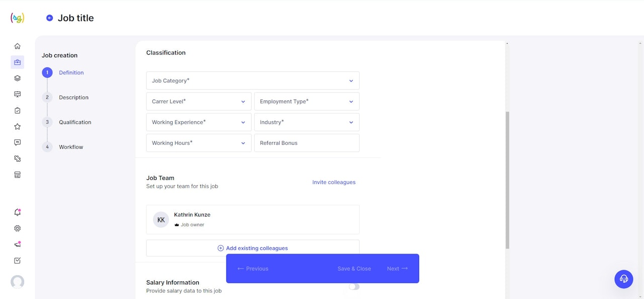Open the Employment Type dropdown
644x299 pixels.
[306, 102]
